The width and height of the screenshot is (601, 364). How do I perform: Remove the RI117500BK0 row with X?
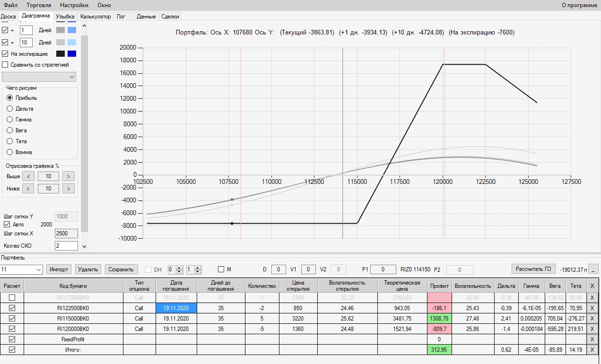coord(593,298)
